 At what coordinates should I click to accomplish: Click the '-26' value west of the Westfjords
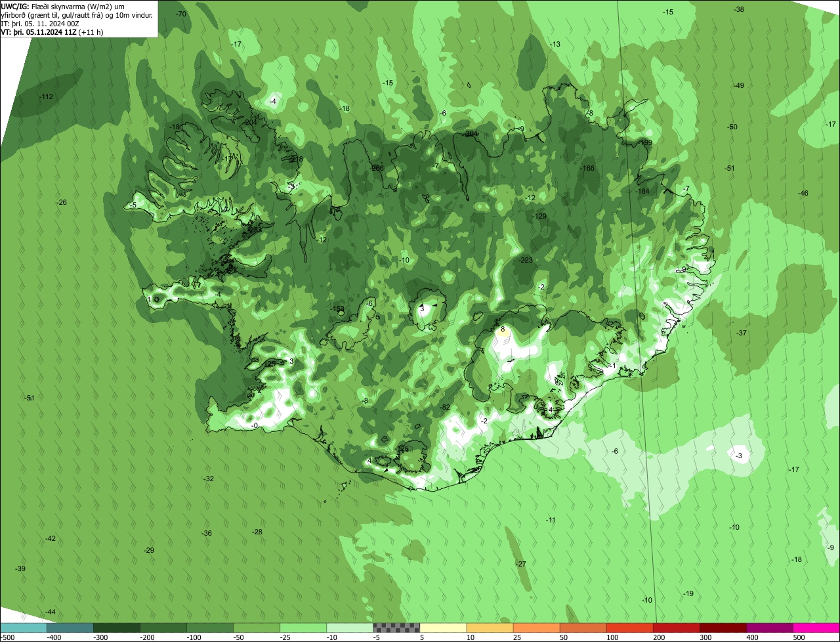coord(62,202)
